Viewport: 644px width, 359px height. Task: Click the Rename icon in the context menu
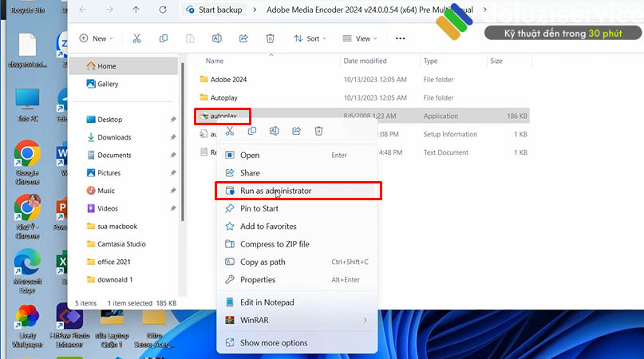[x=275, y=132]
